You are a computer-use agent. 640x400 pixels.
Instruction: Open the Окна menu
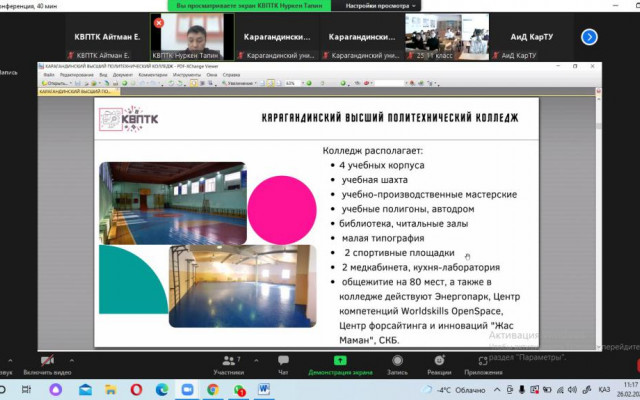click(x=211, y=75)
